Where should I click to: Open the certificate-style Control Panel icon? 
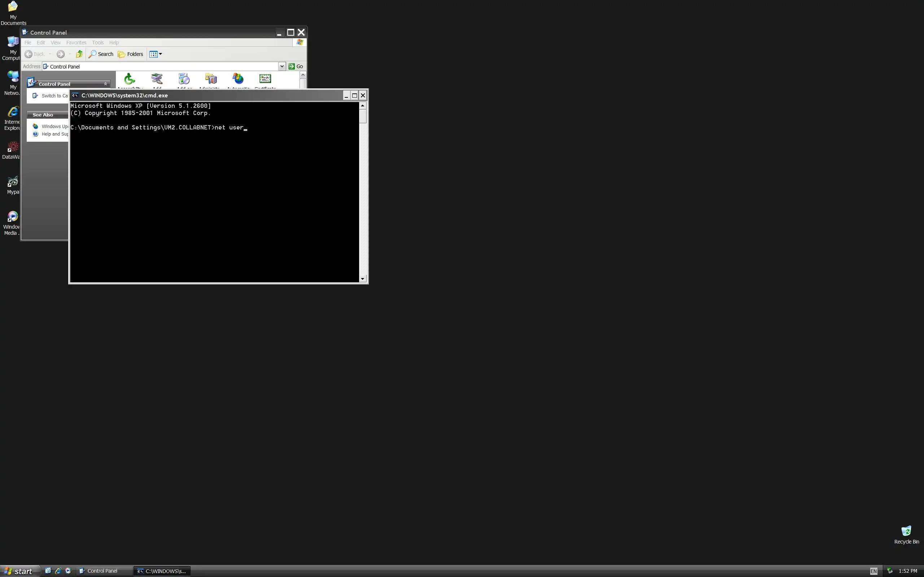(x=265, y=79)
